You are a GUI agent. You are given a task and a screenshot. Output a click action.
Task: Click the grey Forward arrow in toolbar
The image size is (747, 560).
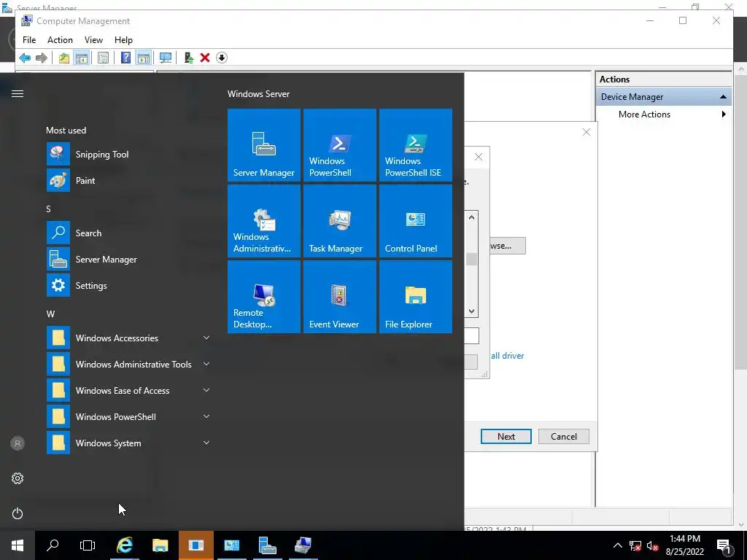[x=42, y=58]
